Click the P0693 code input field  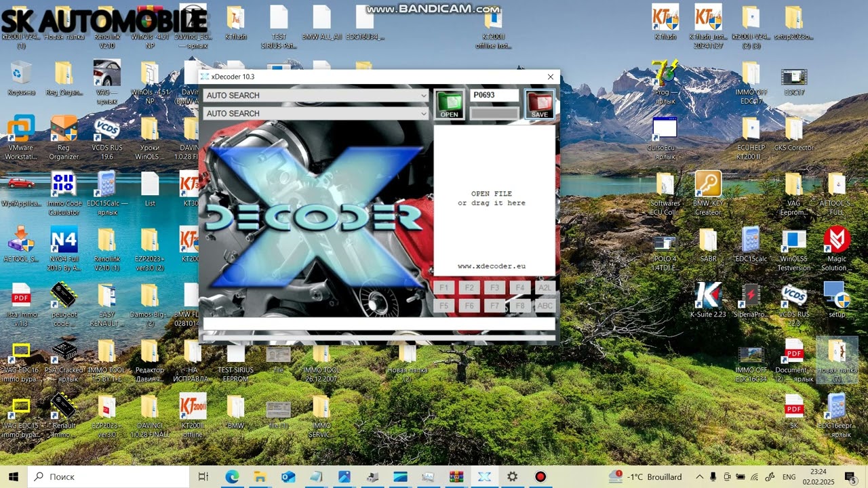coord(494,96)
